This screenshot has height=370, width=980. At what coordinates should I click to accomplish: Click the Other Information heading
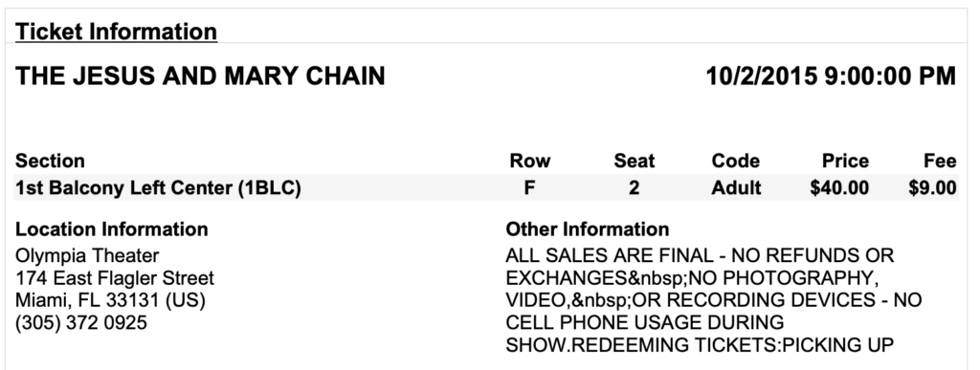pos(588,229)
